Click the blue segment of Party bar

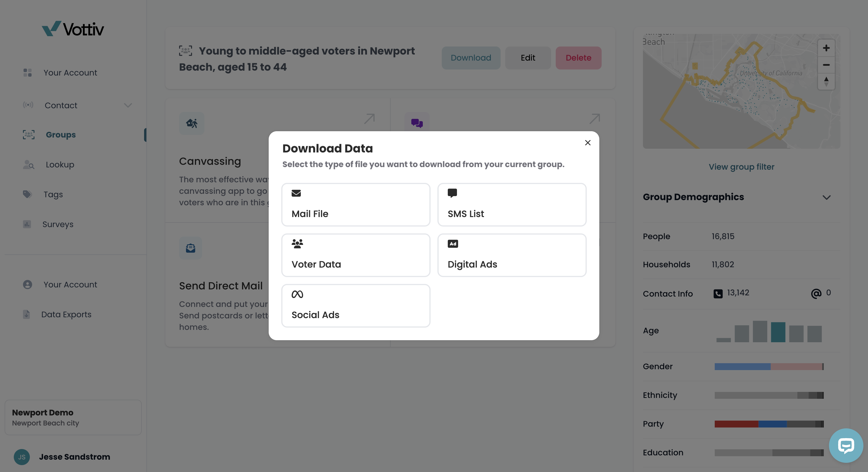coord(773,424)
